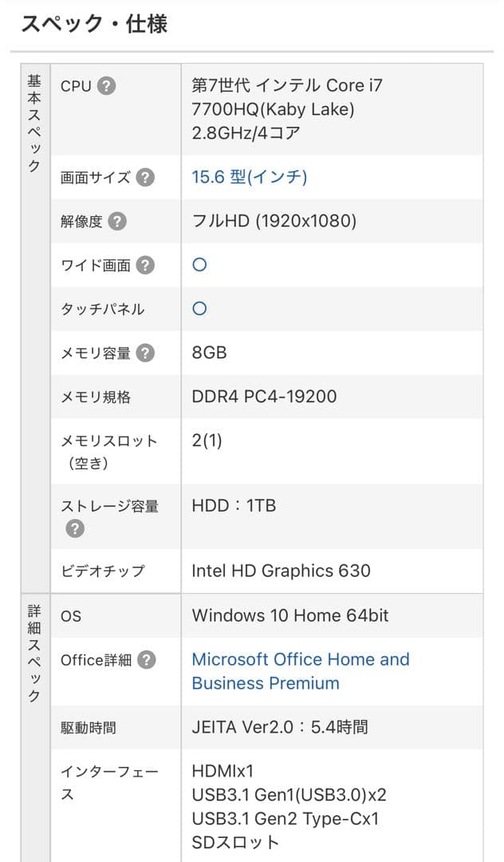This screenshot has width=504, height=862.
Task: Select the HDD：1TB storage value
Action: coord(234,505)
